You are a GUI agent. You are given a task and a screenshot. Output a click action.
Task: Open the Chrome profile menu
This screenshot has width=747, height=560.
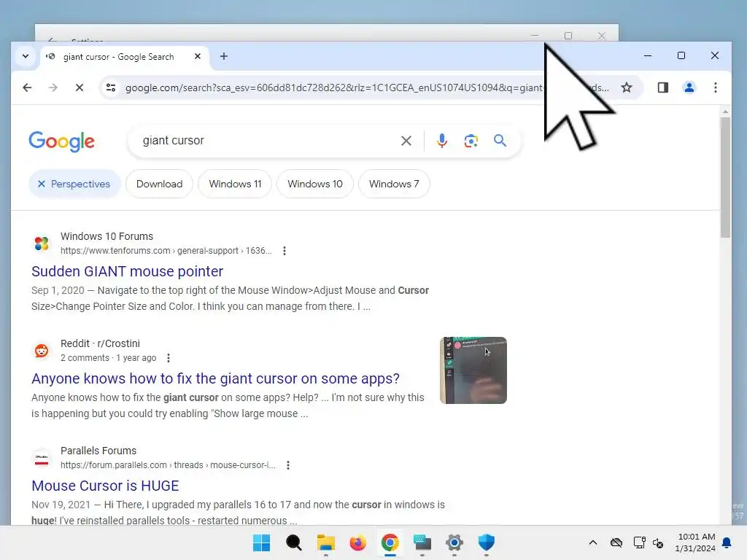[x=689, y=87]
